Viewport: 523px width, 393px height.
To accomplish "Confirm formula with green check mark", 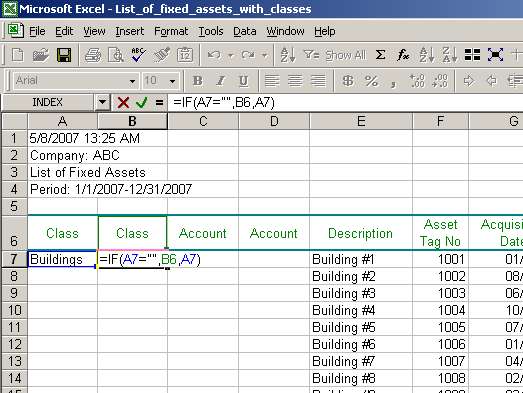I will [x=141, y=102].
